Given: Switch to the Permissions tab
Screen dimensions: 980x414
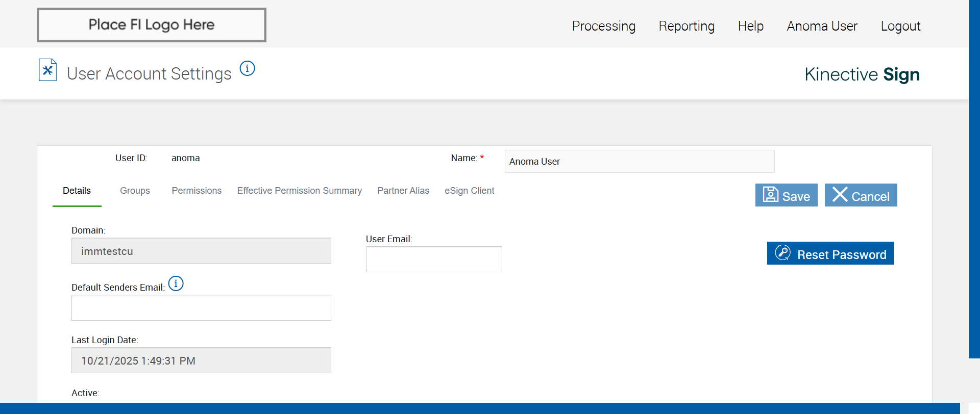Looking at the screenshot, I should [x=197, y=191].
